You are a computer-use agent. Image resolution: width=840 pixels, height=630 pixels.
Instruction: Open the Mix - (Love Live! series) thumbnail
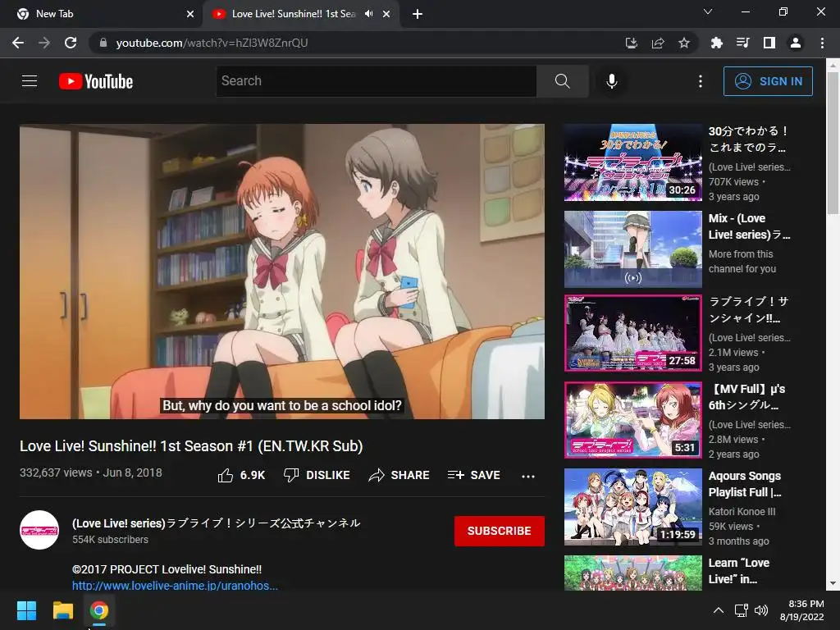pos(633,249)
